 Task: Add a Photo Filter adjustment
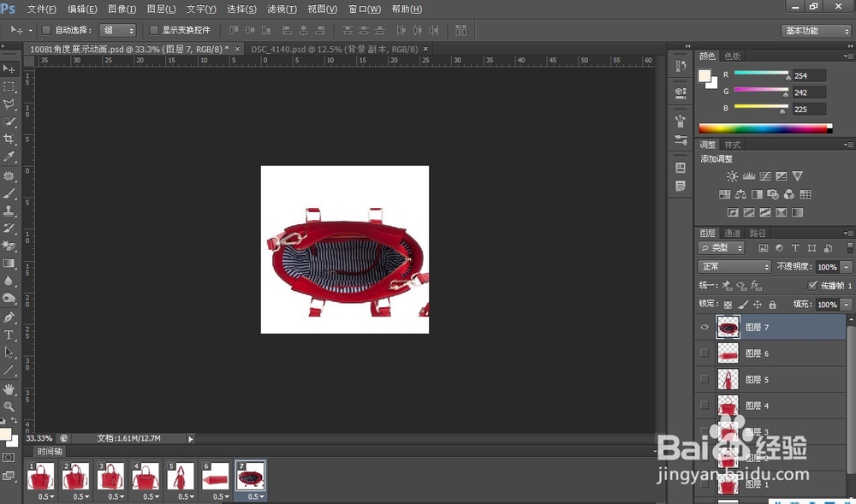pos(772,194)
